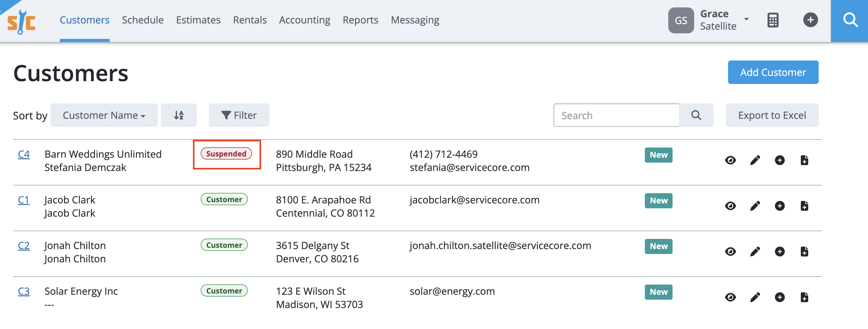Click address 890 Middle Road
868x329 pixels.
coord(314,154)
